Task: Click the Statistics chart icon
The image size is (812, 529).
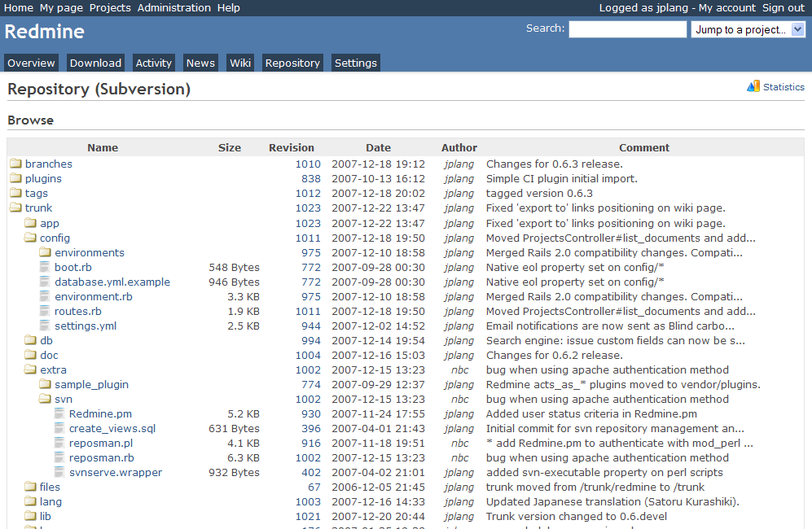Action: coord(753,86)
